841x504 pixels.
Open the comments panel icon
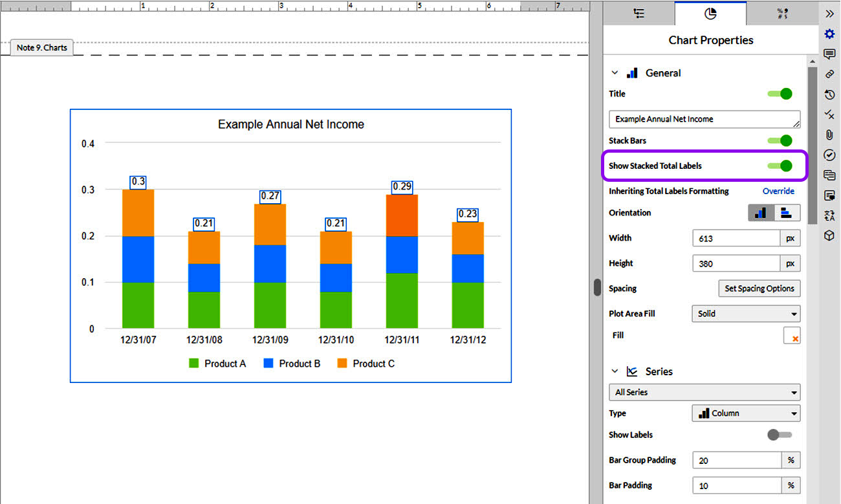tap(830, 54)
